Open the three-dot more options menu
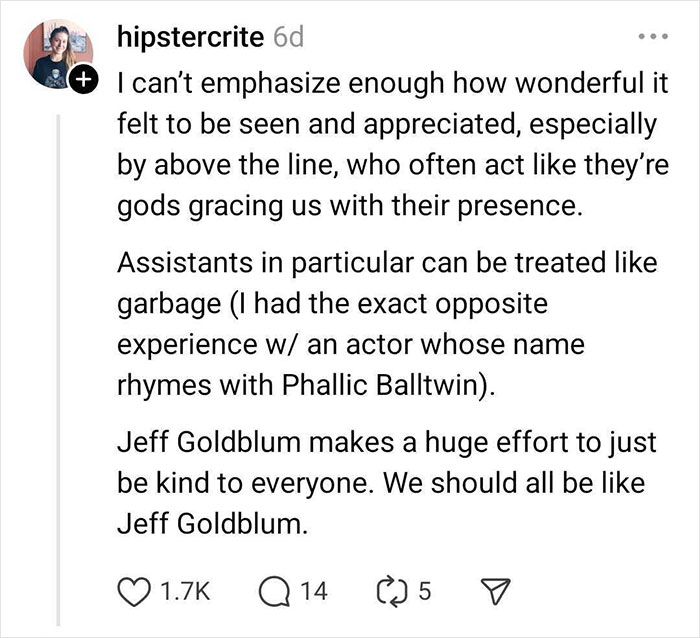The image size is (700, 638). [654, 39]
